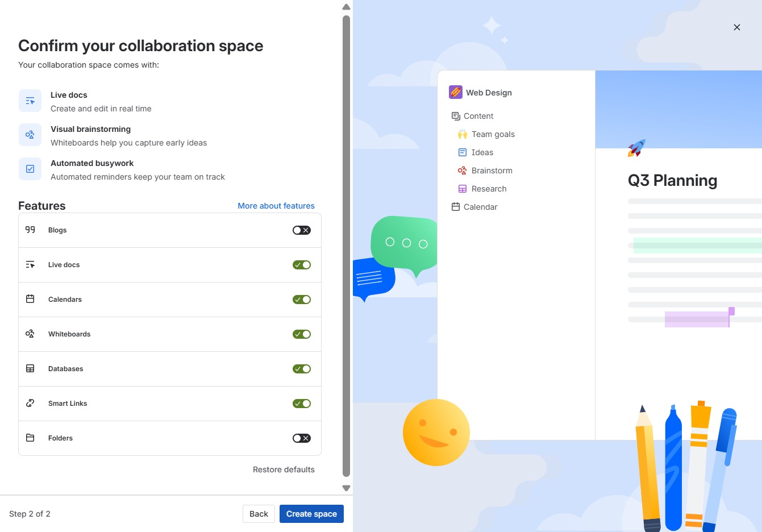
Task: Toggle the Databases feature off
Action: point(302,369)
